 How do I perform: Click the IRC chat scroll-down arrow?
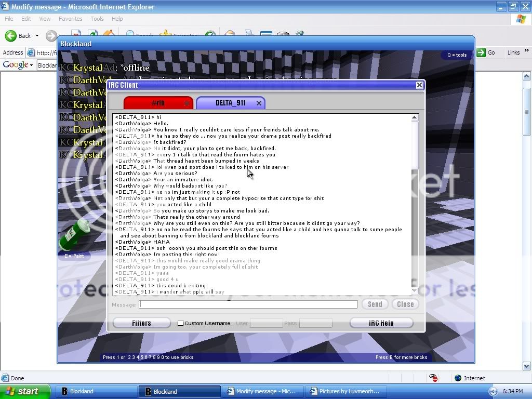pos(414,291)
